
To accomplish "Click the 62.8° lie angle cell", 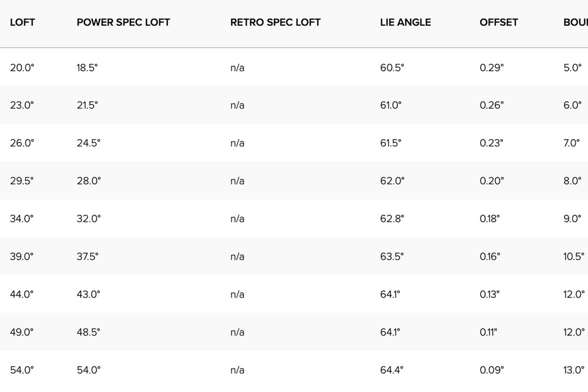I will [392, 219].
